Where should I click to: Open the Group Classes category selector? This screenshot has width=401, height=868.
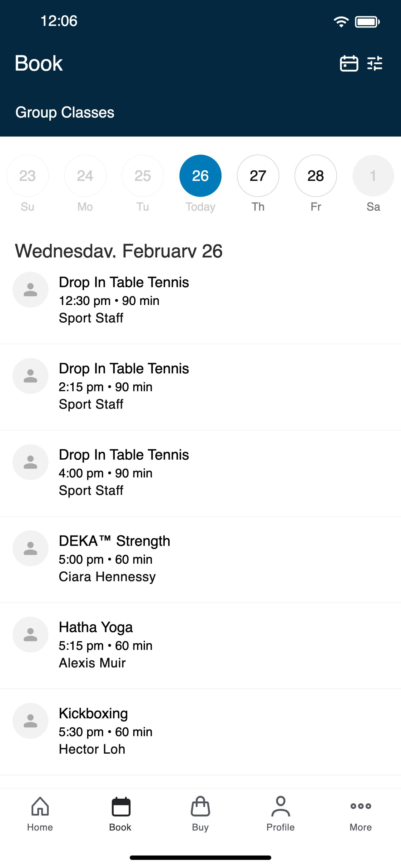[x=65, y=112]
